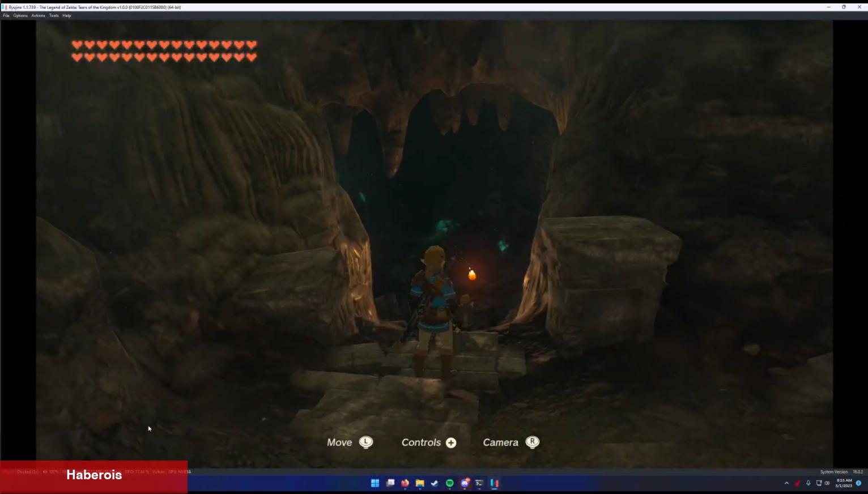The height and width of the screenshot is (494, 868).
Task: Click the microphone tray icon
Action: coord(808,483)
